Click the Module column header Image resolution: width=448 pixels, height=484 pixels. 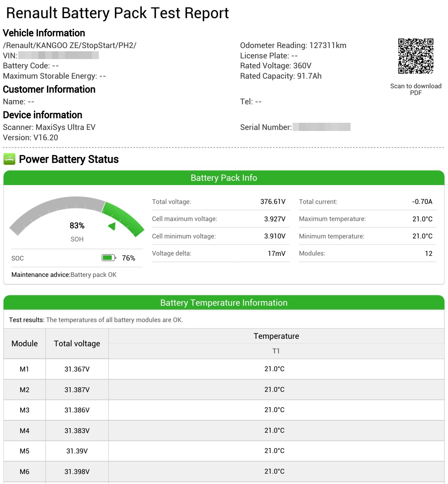coord(25,343)
